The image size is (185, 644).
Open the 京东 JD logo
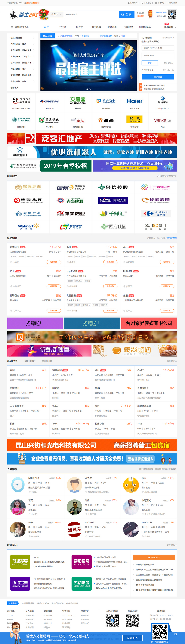(78, 120)
